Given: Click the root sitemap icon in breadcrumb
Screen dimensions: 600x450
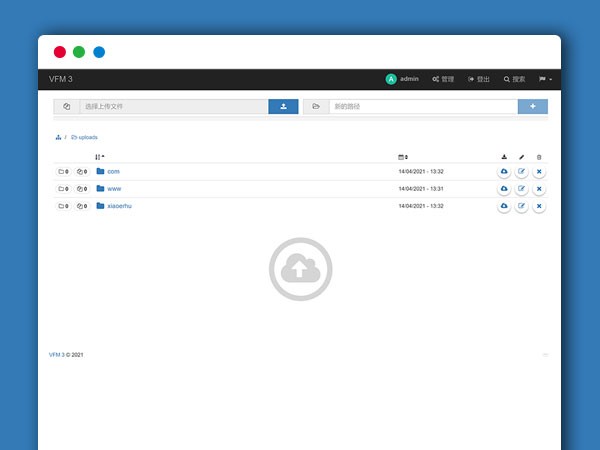Looking at the screenshot, I should point(59,137).
